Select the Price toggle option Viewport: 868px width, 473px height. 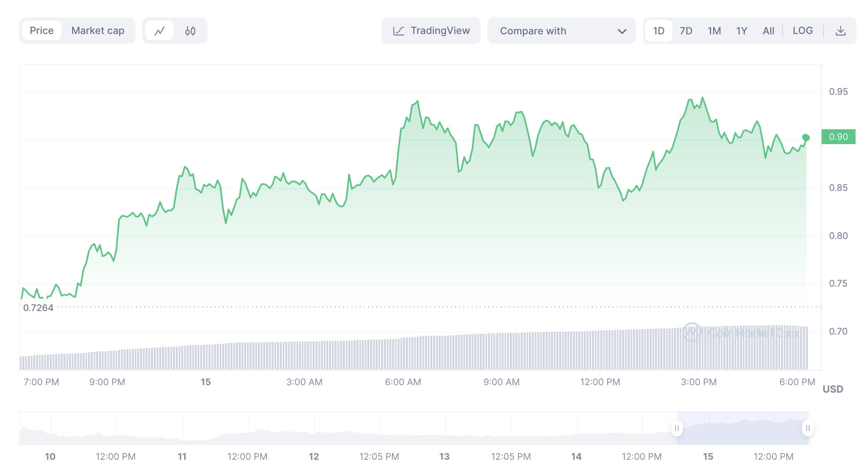[41, 31]
